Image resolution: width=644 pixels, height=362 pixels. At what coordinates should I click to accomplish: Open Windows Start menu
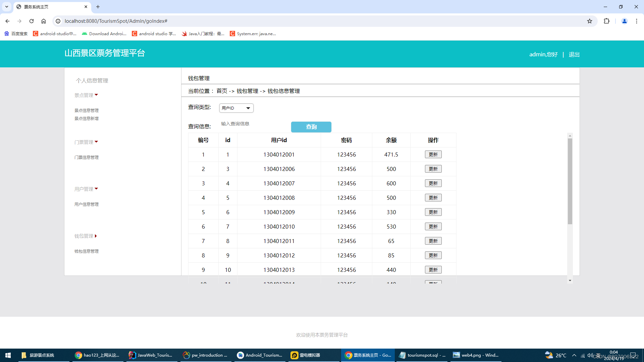pos(8,355)
